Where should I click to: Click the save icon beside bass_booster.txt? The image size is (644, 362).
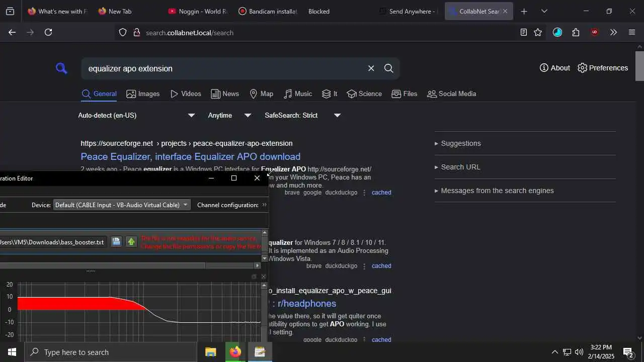(x=116, y=242)
